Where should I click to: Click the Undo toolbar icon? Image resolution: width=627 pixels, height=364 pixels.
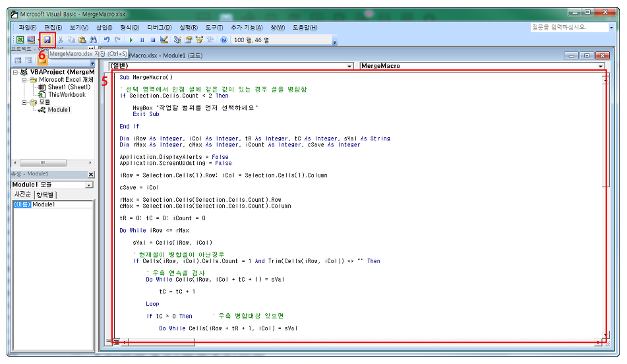tap(107, 40)
